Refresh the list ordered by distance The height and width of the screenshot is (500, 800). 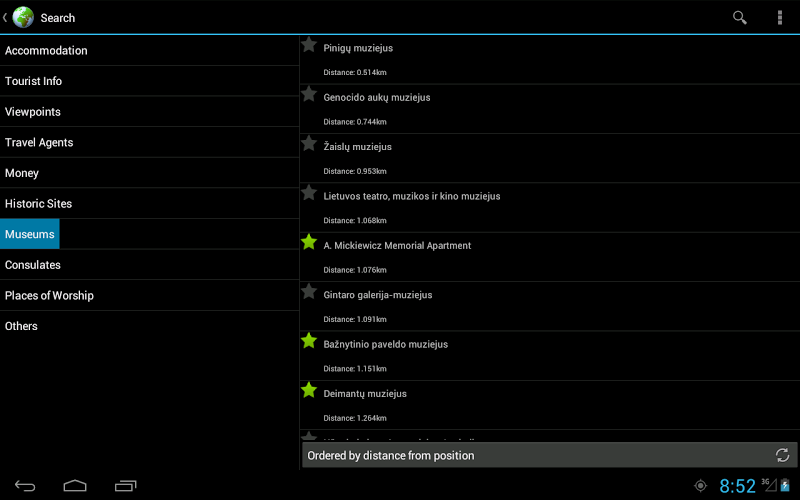point(782,455)
